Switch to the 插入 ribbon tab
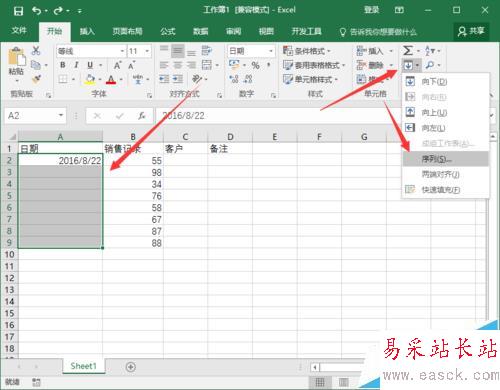The width and height of the screenshot is (500, 390). pyautogui.click(x=87, y=31)
